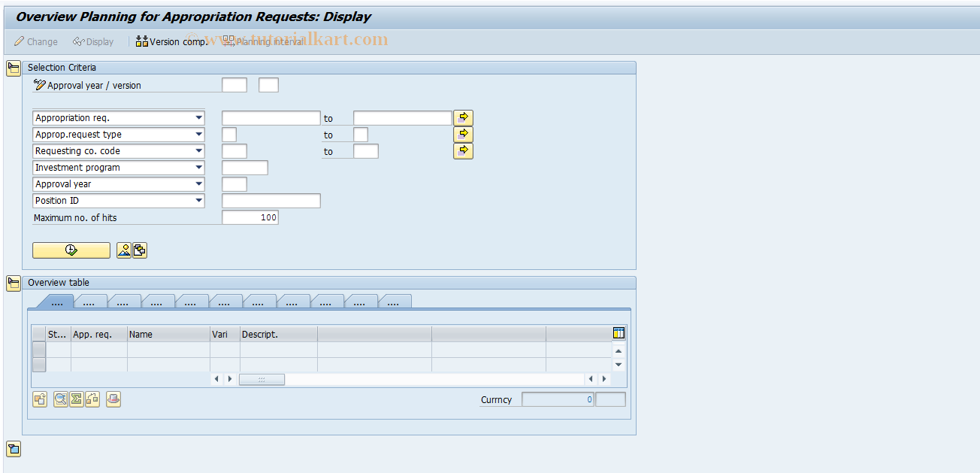
Task: Collapse the Selection Criteria section icon
Action: click(13, 68)
